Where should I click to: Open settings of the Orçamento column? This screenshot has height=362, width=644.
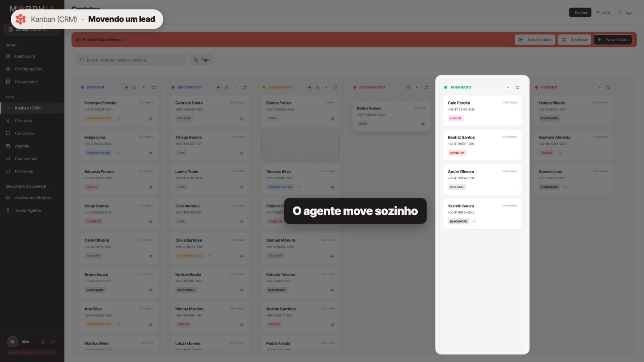(x=335, y=88)
